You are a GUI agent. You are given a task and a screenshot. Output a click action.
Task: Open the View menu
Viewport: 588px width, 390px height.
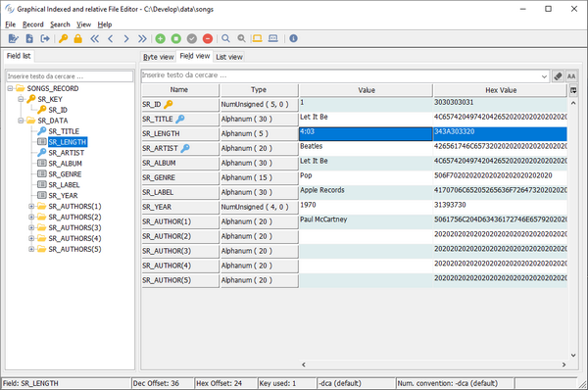click(x=83, y=24)
